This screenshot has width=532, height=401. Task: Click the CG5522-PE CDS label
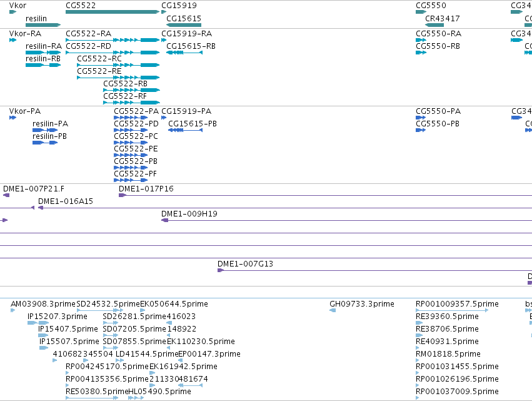(x=136, y=149)
